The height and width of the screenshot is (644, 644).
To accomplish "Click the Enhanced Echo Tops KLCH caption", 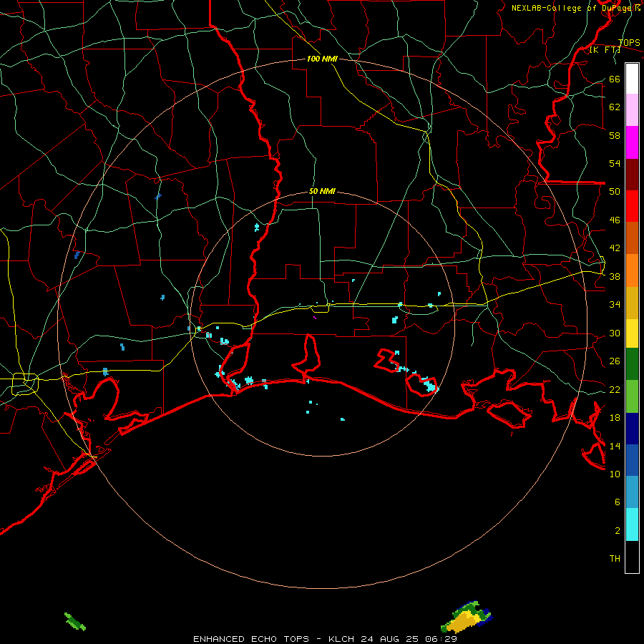I will tap(325, 639).
